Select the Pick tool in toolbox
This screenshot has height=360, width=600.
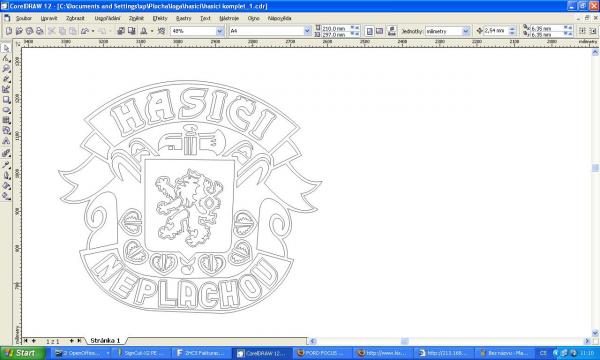pos(6,48)
